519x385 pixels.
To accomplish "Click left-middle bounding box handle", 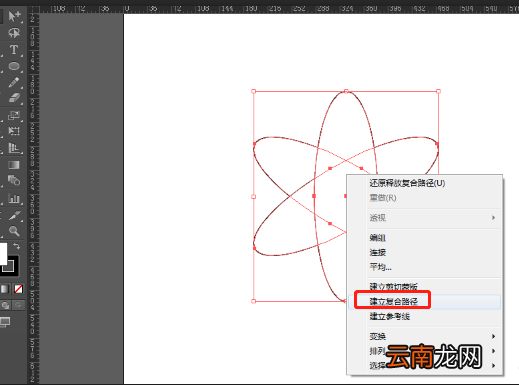I will click(253, 197).
